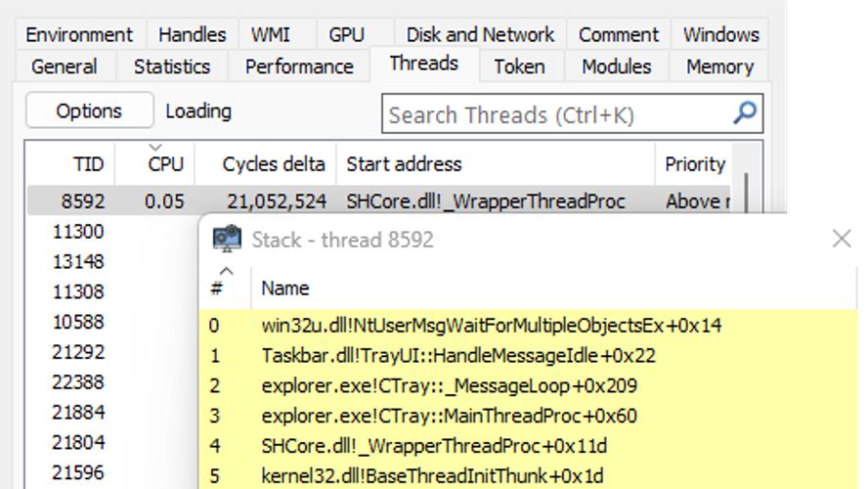This screenshot has width=868, height=489.
Task: Close the Stack thread 8592 window
Action: click(841, 239)
